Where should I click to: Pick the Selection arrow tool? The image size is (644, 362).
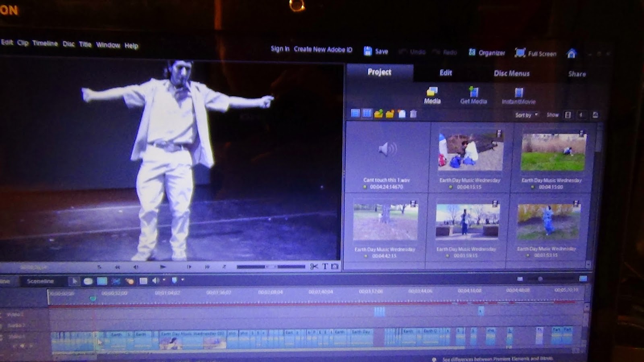click(x=74, y=281)
